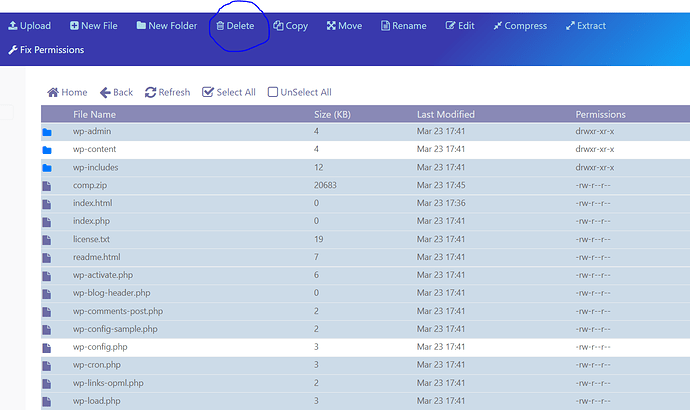Select the wp-comments-post.php file name
Image resolution: width=690 pixels, height=410 pixels.
[x=118, y=311]
